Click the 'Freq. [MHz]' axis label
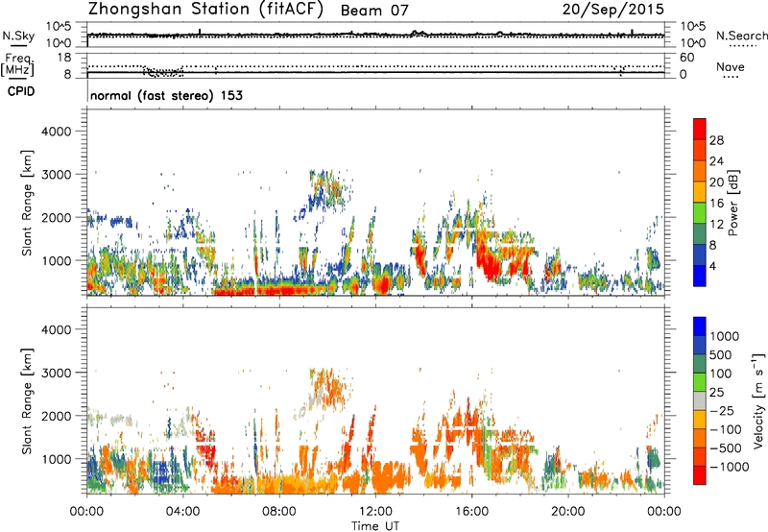 click(x=17, y=65)
